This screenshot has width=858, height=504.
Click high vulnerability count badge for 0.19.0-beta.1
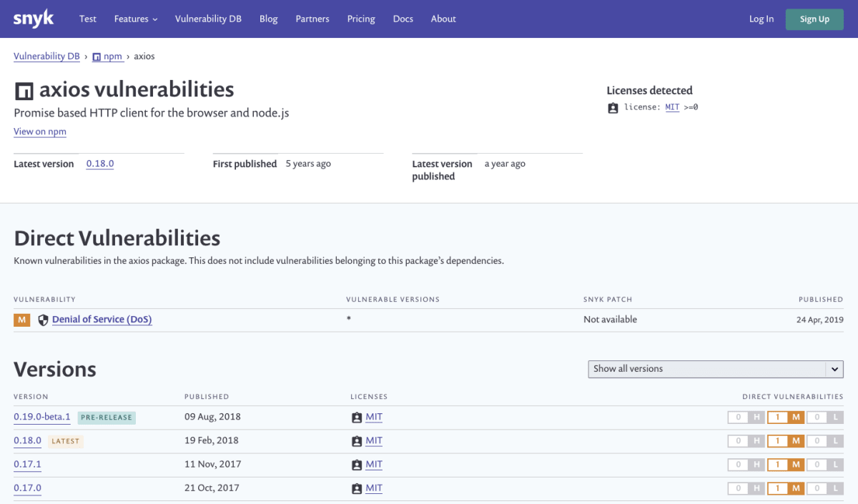pyautogui.click(x=746, y=417)
